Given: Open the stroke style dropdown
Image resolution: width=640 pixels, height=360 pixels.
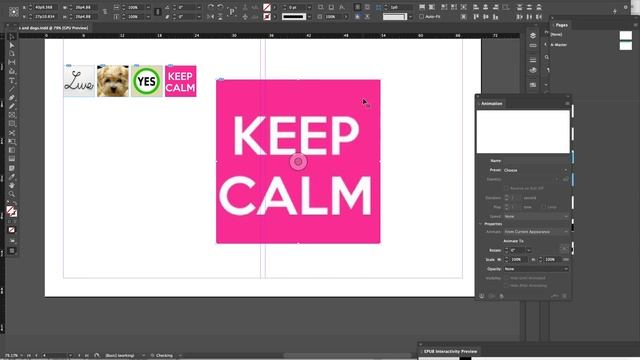Looking at the screenshot, I should (309, 17).
